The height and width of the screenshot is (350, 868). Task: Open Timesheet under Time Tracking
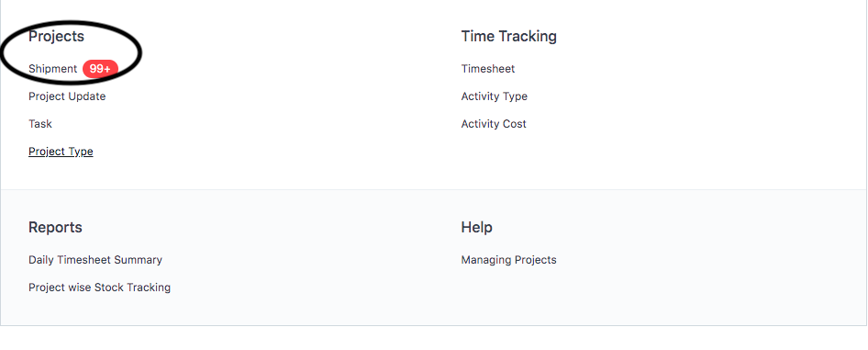(488, 69)
